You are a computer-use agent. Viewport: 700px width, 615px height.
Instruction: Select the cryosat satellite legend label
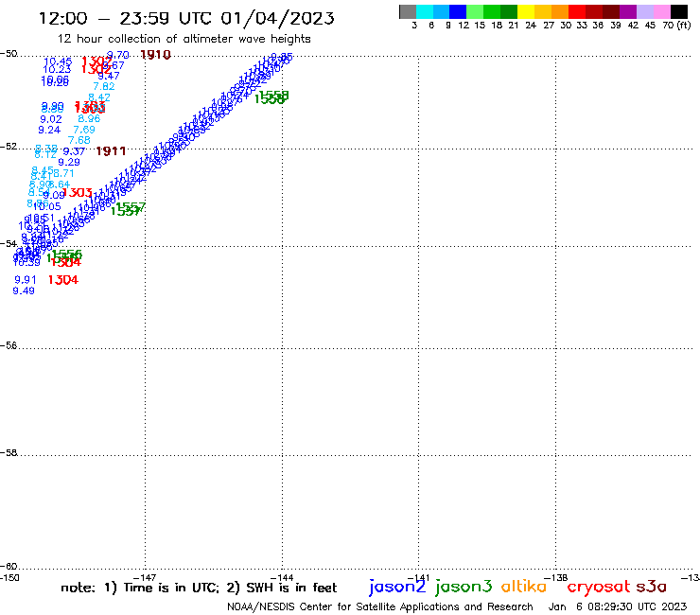(599, 588)
